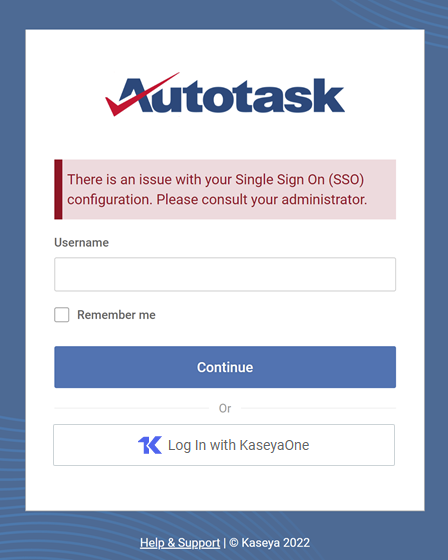Image resolution: width=448 pixels, height=560 pixels.
Task: Click the blue KaseyaOne K icon
Action: coord(150,445)
